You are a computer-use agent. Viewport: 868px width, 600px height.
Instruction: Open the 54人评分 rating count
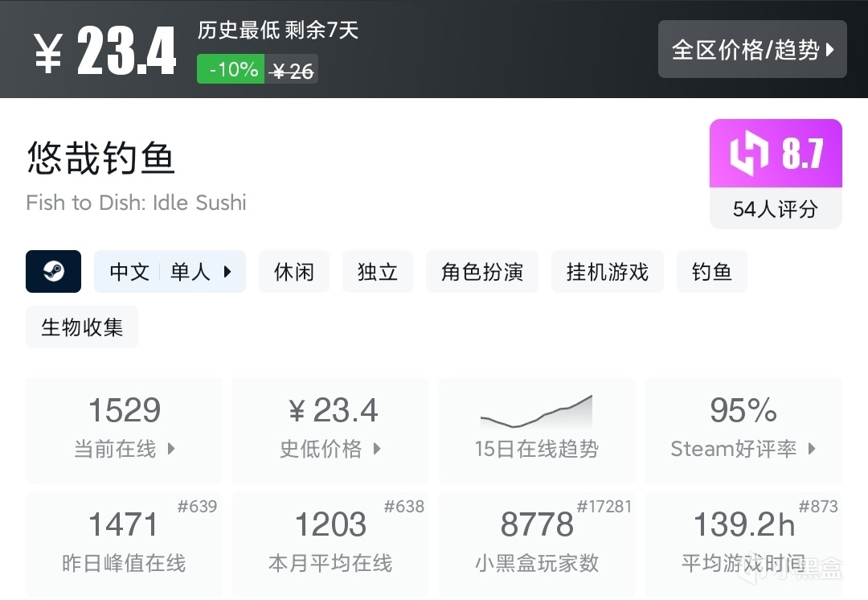(775, 209)
